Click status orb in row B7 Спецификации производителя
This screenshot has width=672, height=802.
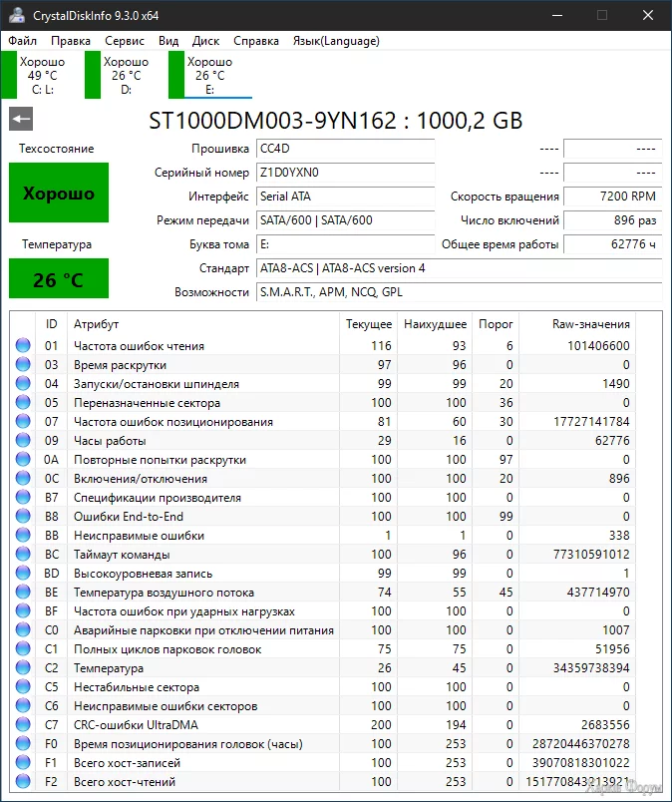(23, 497)
